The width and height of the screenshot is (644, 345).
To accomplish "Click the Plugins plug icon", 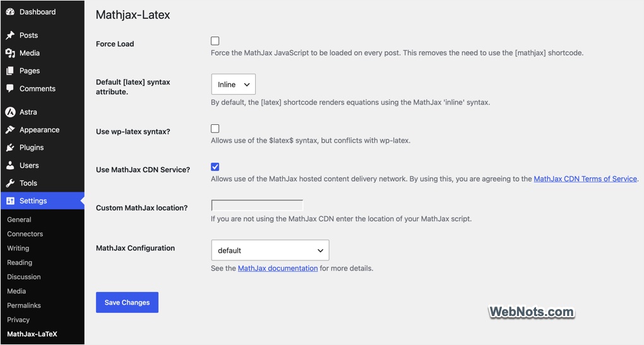I will coord(10,148).
